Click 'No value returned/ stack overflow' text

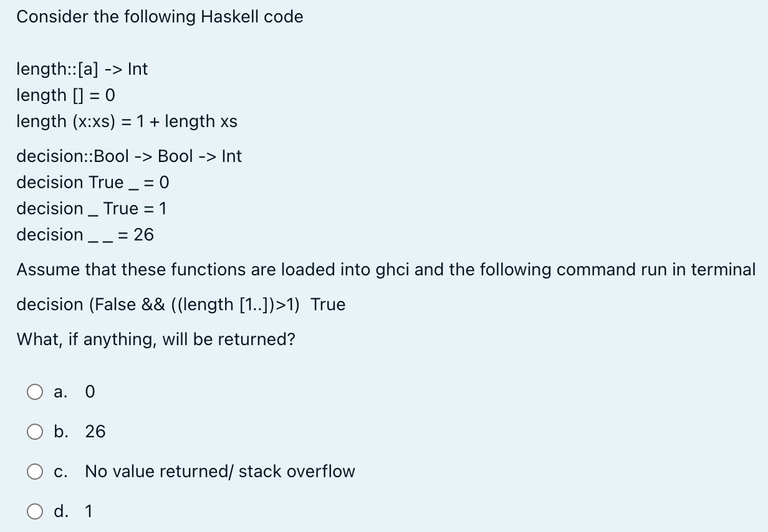click(x=219, y=472)
